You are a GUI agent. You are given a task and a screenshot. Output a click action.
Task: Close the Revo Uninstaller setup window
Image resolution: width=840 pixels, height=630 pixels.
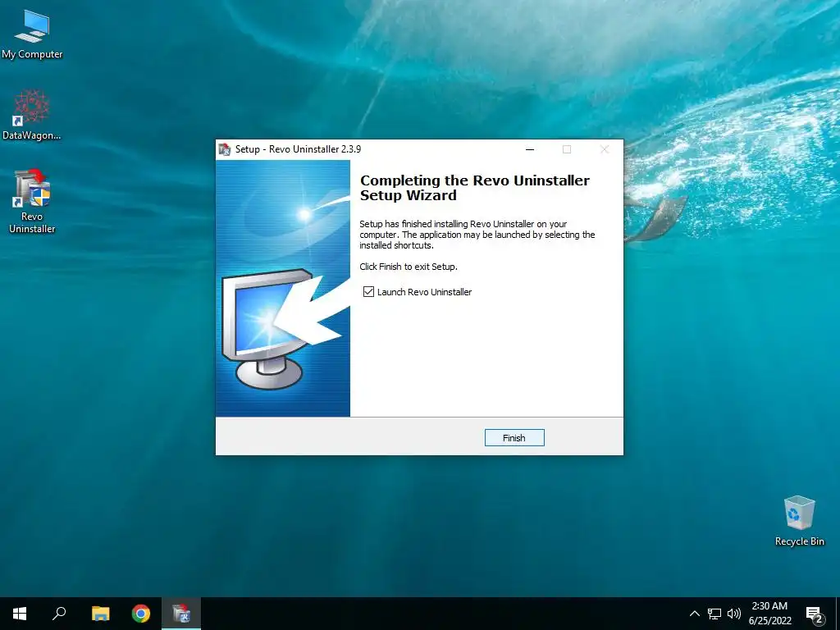[605, 149]
